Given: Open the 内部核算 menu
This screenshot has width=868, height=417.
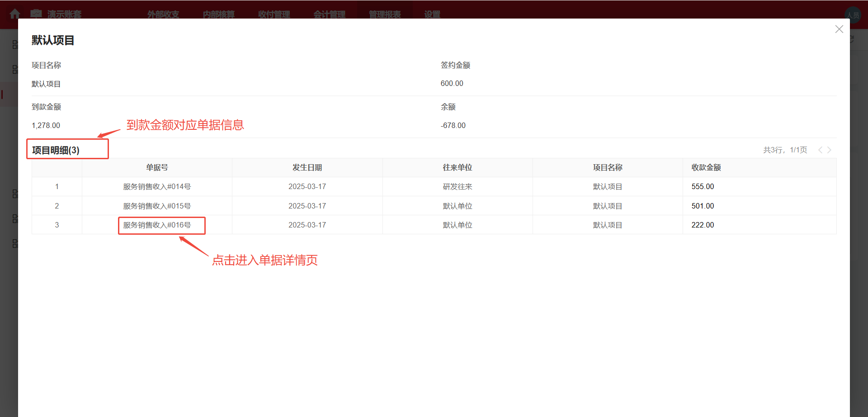Looking at the screenshot, I should pos(219,14).
